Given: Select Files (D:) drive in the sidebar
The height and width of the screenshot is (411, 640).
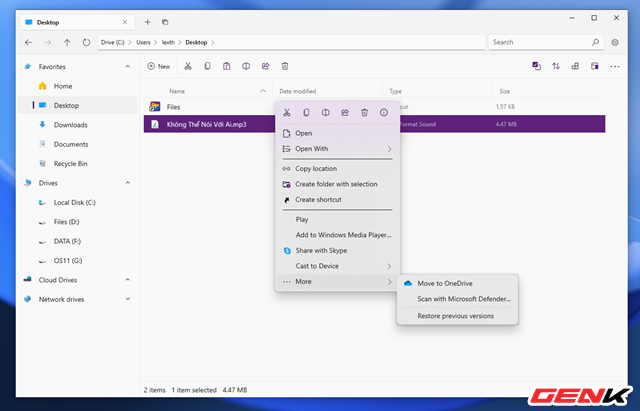Looking at the screenshot, I should 78,222.
